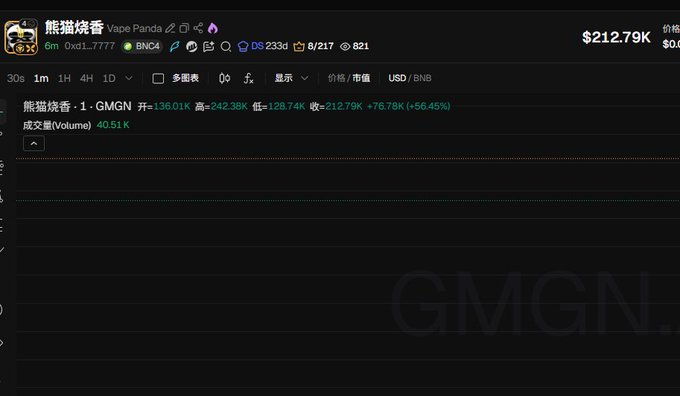Click the BNC4 badge
Image resolution: width=680 pixels, height=396 pixels.
[142, 46]
